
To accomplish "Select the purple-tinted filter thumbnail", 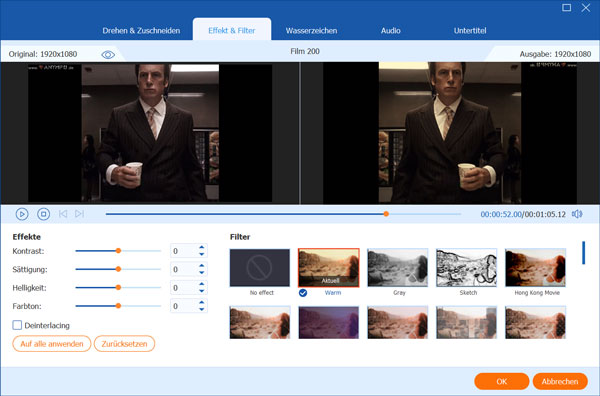I will pyautogui.click(x=329, y=323).
